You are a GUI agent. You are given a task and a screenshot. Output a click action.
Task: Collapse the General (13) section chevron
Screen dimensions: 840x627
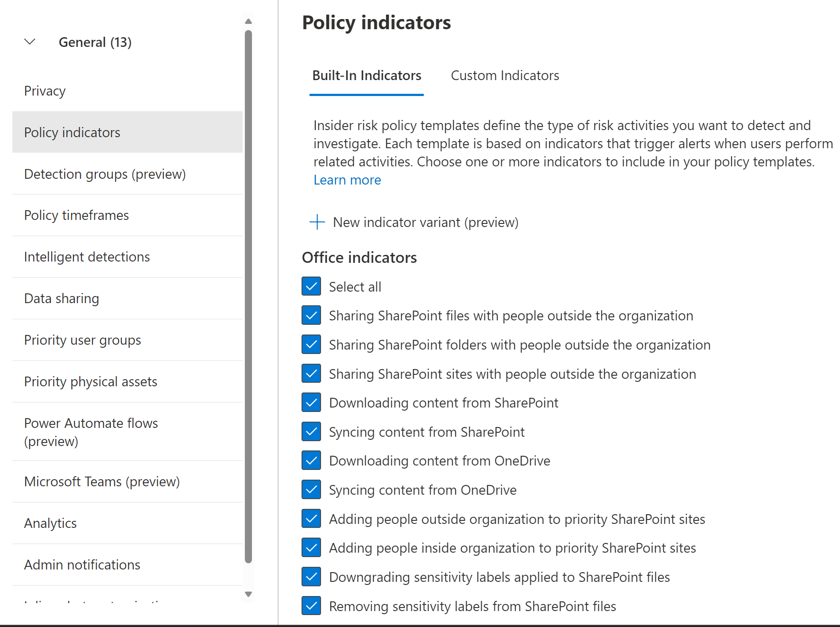30,42
